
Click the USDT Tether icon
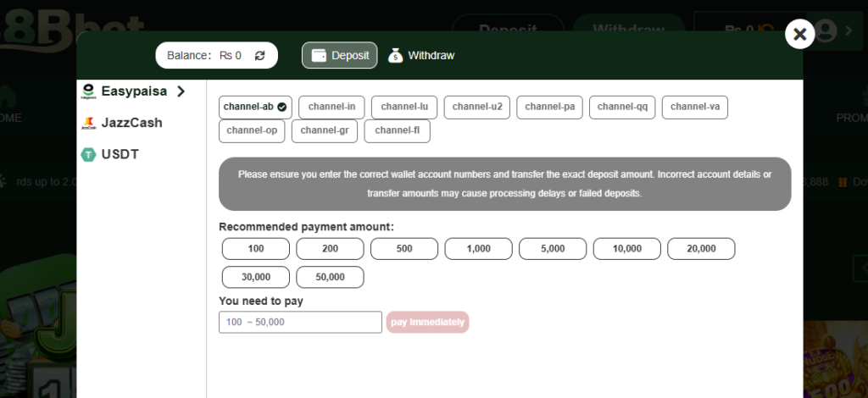click(x=88, y=154)
